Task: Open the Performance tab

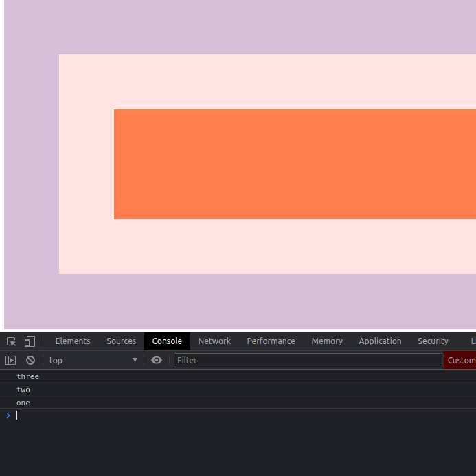Action: 271,341
